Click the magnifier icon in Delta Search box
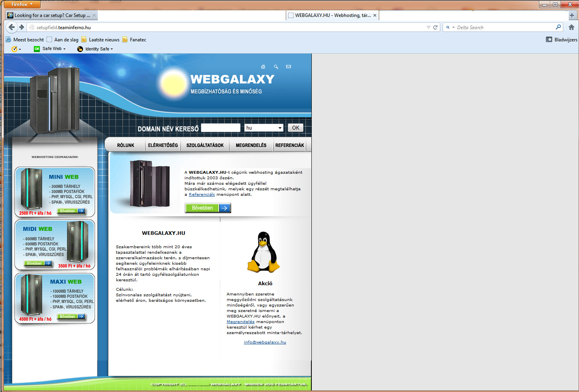The image size is (579, 392). coord(558,27)
